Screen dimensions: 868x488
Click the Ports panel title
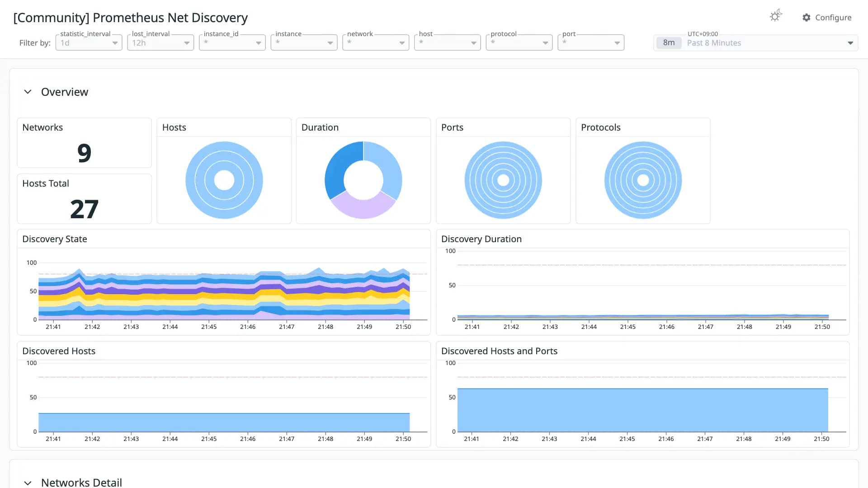click(452, 127)
